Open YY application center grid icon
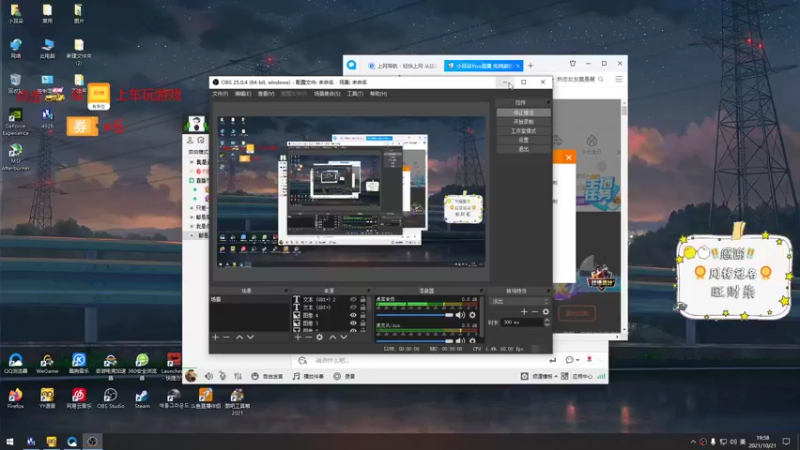Screen dimensions: 800x450 point(564,376)
